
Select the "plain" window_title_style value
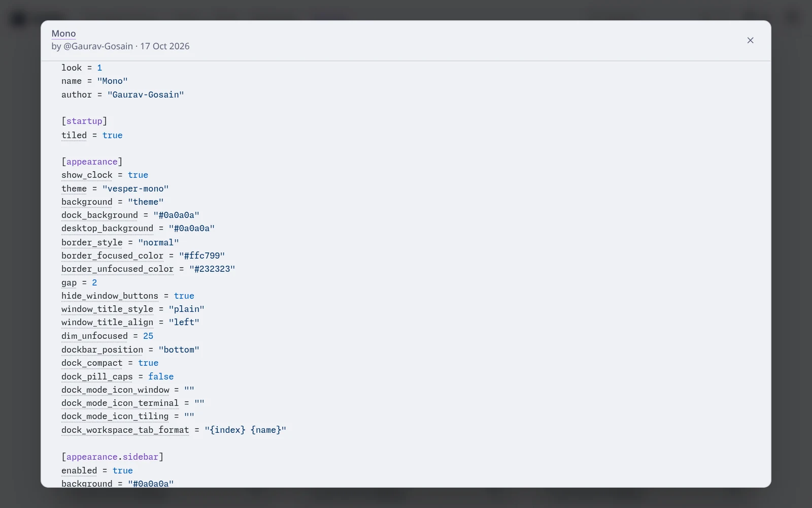point(187,309)
